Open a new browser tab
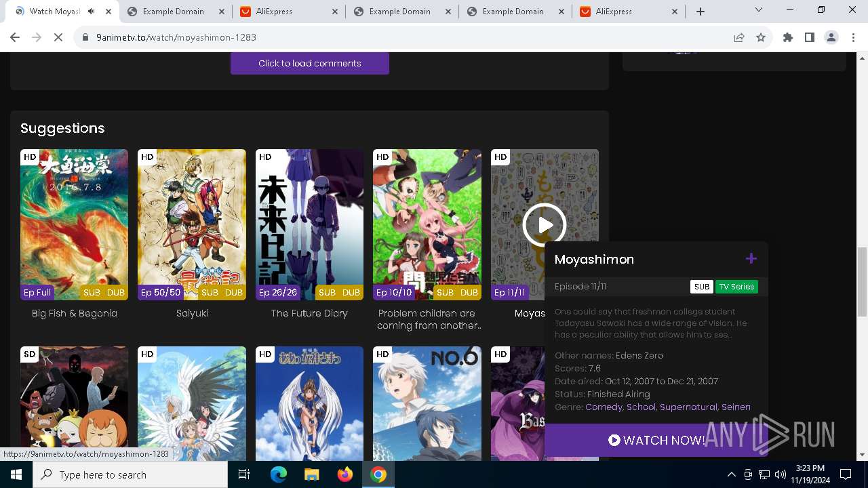The image size is (868, 488). pos(701,12)
